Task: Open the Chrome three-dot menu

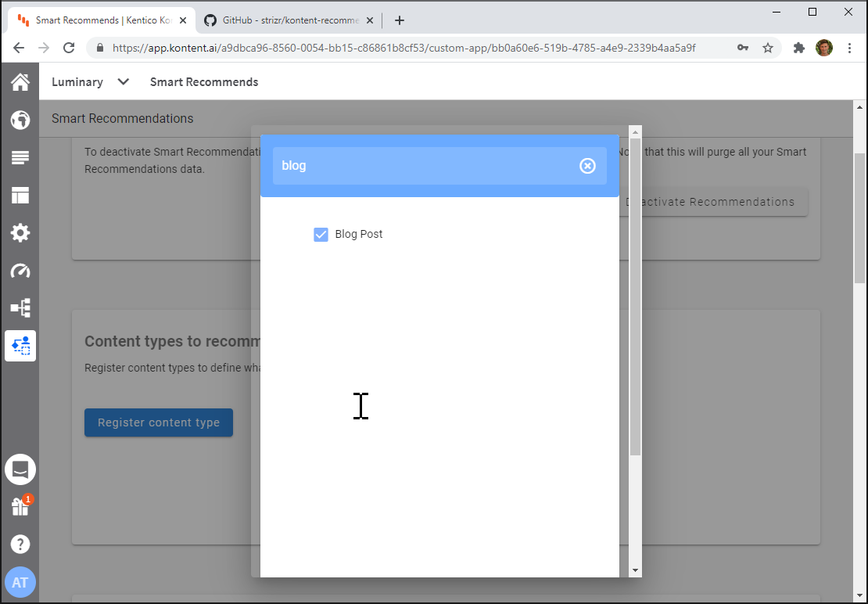Action: click(x=850, y=48)
